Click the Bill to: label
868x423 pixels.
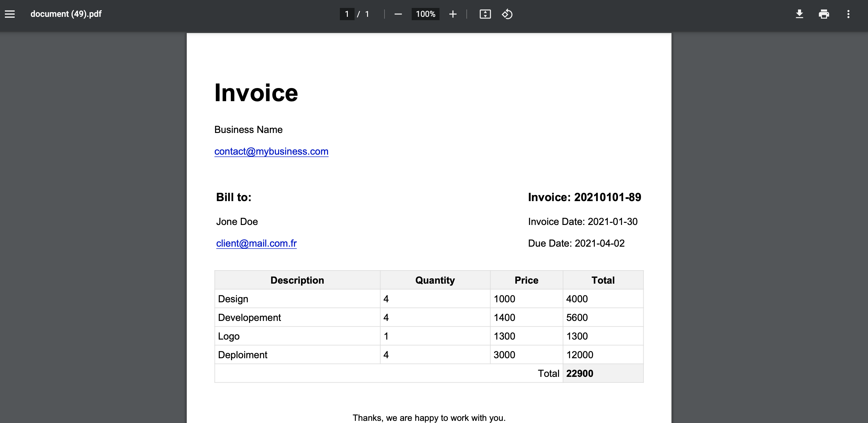234,197
